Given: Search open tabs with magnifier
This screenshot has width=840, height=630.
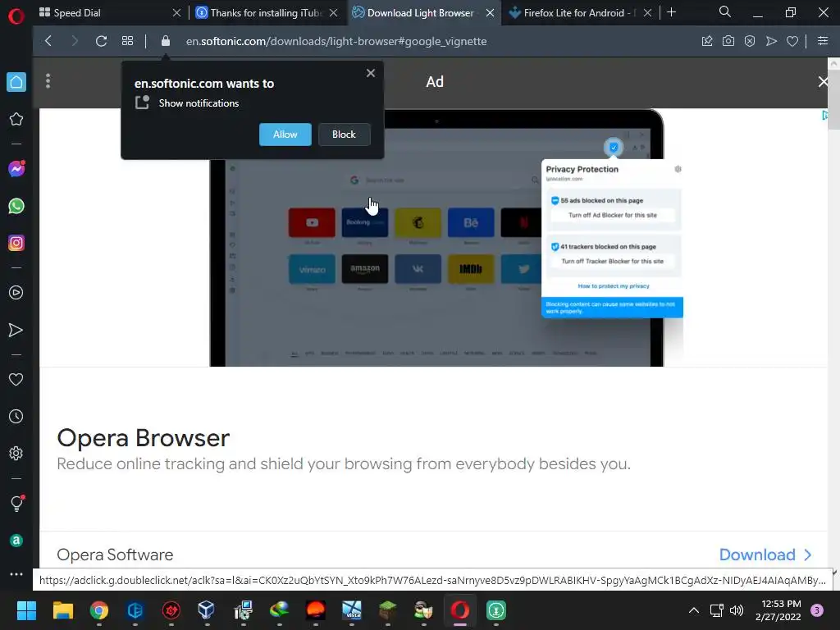Looking at the screenshot, I should pos(725,11).
